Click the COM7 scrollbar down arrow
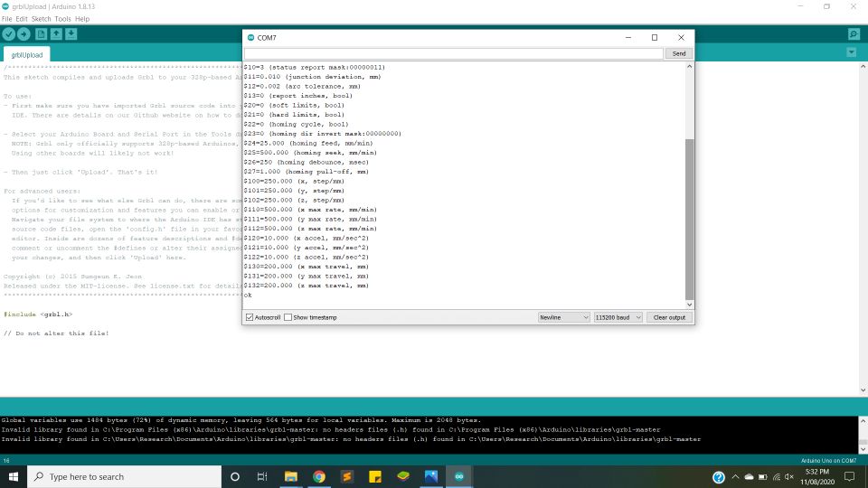This screenshot has height=488, width=868. tap(689, 305)
